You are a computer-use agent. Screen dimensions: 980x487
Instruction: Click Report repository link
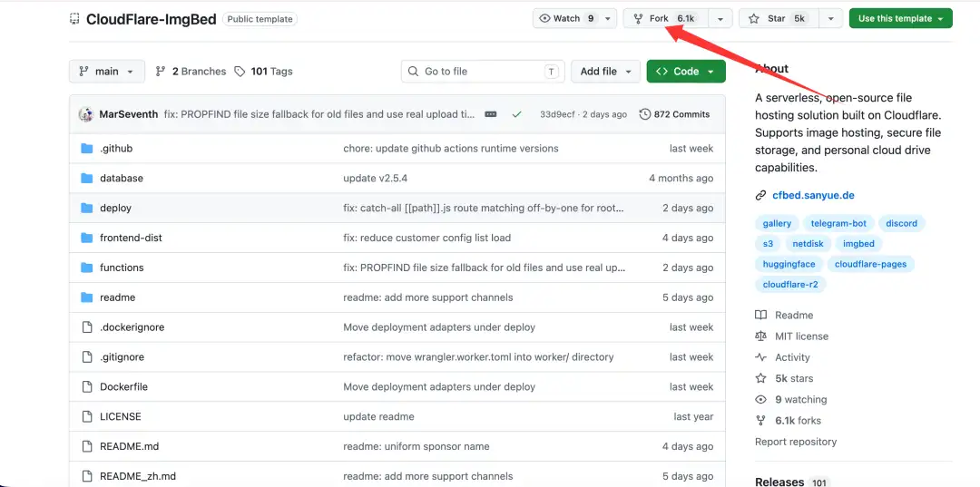(x=796, y=442)
